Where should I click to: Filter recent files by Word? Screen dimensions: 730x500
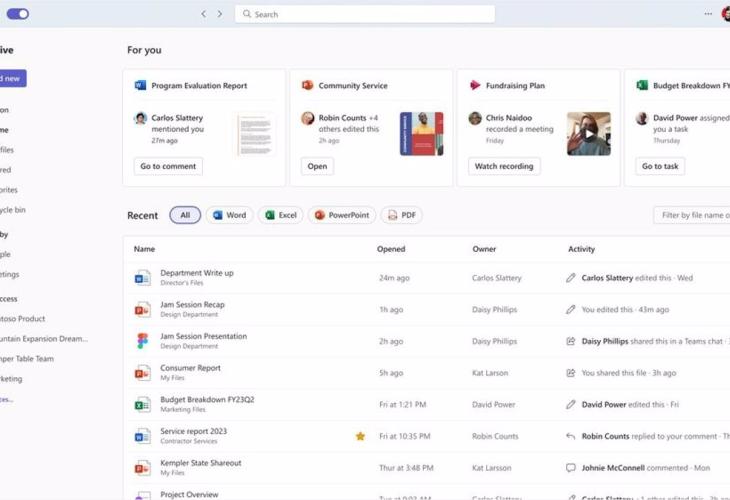pyautogui.click(x=229, y=215)
